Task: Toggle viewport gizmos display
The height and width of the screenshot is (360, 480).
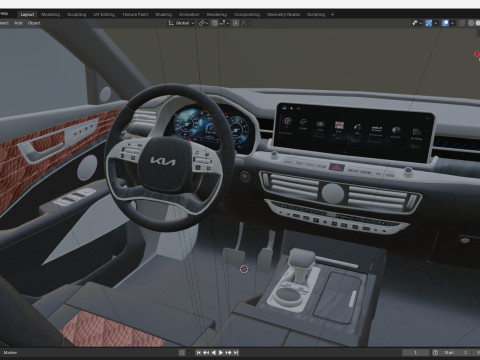Action: point(429,23)
